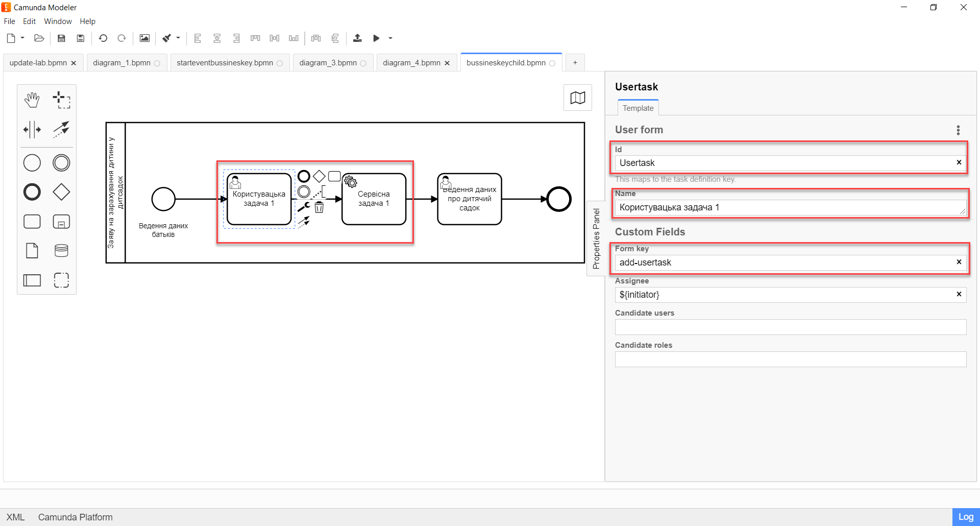
Task: Edit the Name text field
Action: pyautogui.click(x=791, y=207)
